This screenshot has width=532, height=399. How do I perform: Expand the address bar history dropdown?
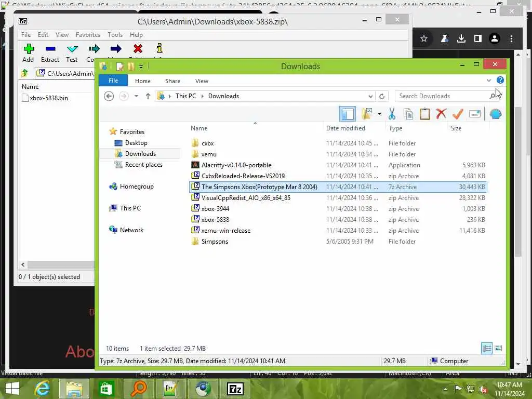(x=370, y=96)
